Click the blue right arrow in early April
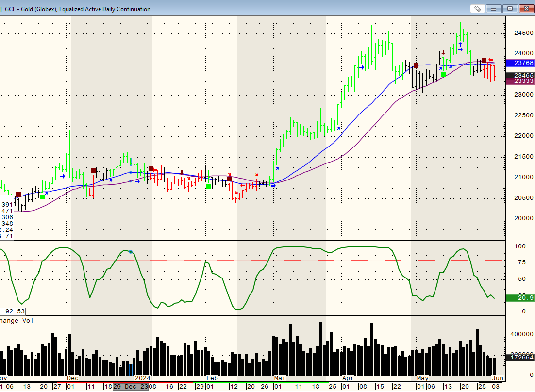The height and width of the screenshot is (392, 535). click(x=361, y=68)
